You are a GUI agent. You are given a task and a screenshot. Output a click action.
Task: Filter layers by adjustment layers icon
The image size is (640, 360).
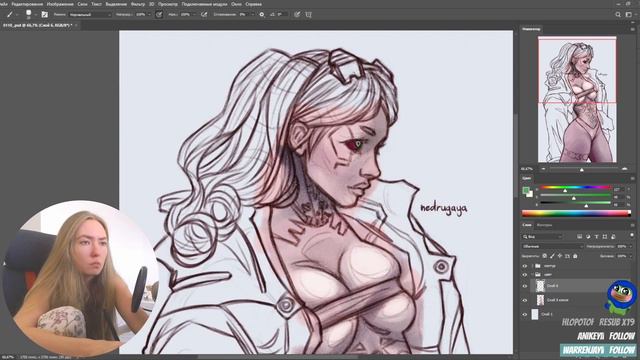tap(588, 236)
